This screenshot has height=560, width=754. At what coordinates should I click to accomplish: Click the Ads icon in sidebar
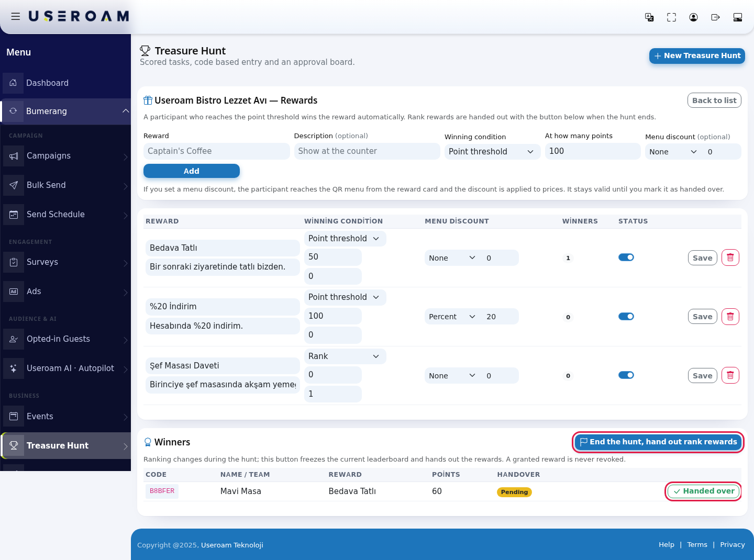(x=14, y=292)
